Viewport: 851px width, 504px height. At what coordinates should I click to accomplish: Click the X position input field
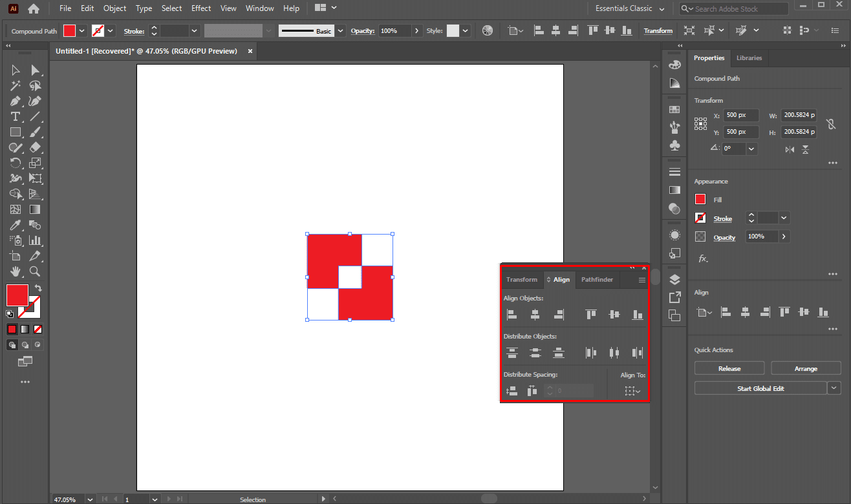[740, 115]
